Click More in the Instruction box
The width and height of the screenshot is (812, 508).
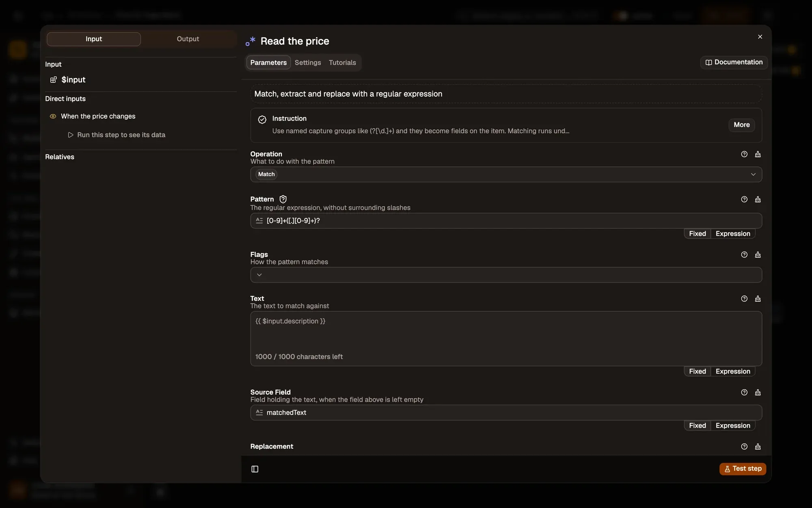[741, 125]
